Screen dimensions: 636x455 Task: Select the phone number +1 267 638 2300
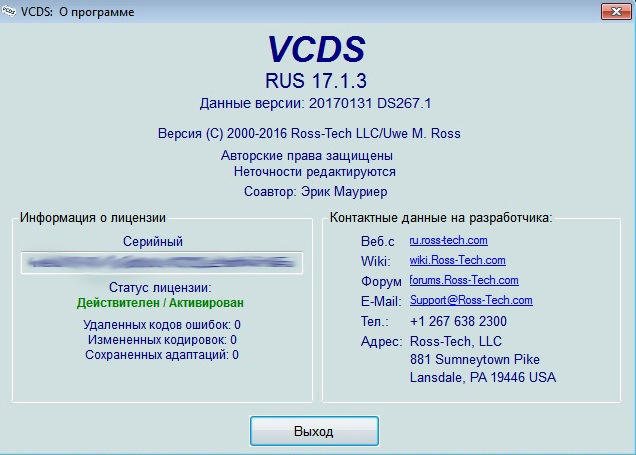coord(458,322)
